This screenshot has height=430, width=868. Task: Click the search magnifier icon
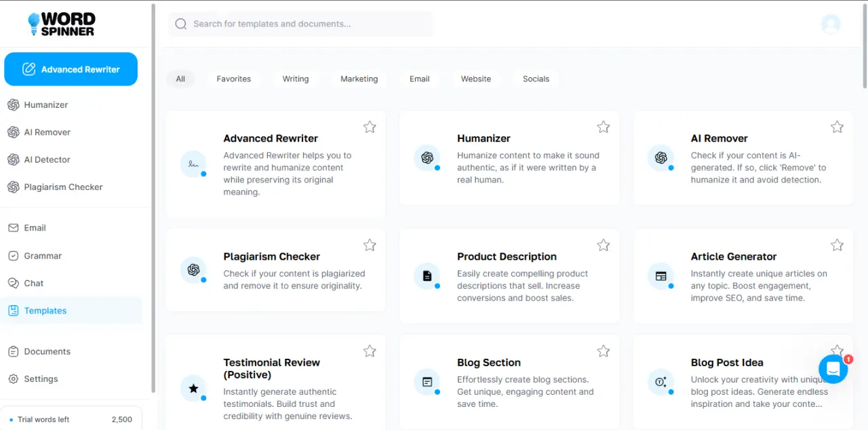pos(180,24)
